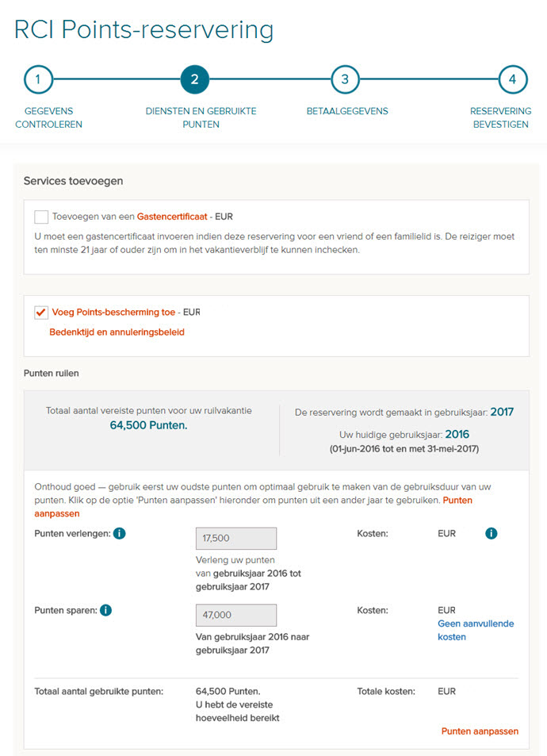
Task: Uncheck the Points-bescherming checkbox
Action: 41,313
